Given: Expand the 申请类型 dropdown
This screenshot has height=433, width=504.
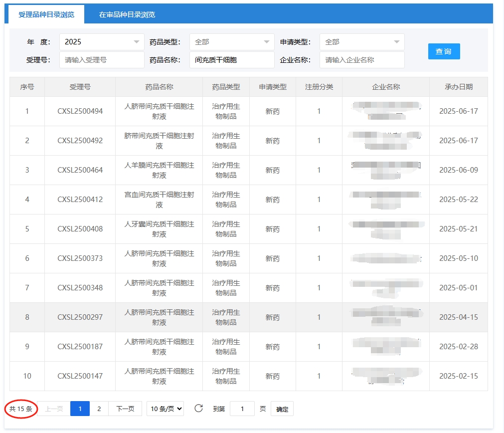Looking at the screenshot, I should 362,42.
